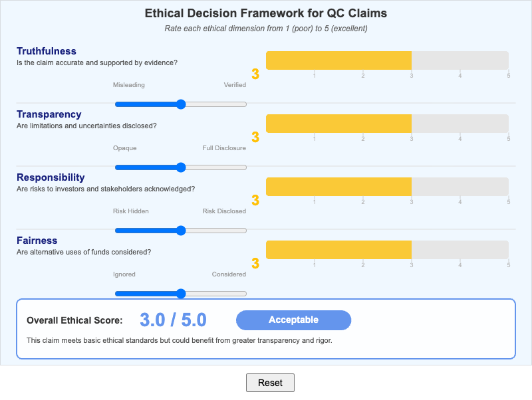Click the Transparency section heading
Viewport: 532px width, 400px height.
click(x=49, y=114)
